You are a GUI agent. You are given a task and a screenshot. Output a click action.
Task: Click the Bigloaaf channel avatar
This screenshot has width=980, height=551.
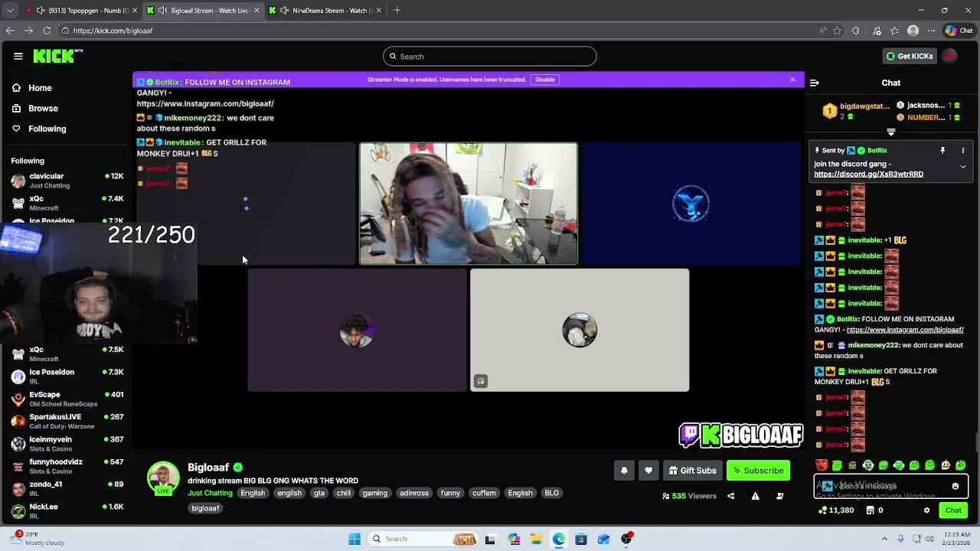click(163, 478)
